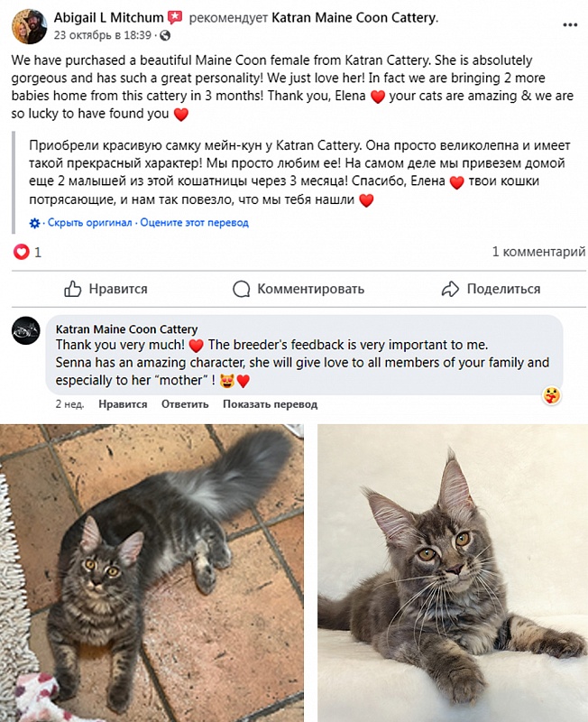Image resolution: width=588 pixels, height=722 pixels.
Task: Open Katran Maine Coon Cattery page link in header
Action: click(354, 18)
